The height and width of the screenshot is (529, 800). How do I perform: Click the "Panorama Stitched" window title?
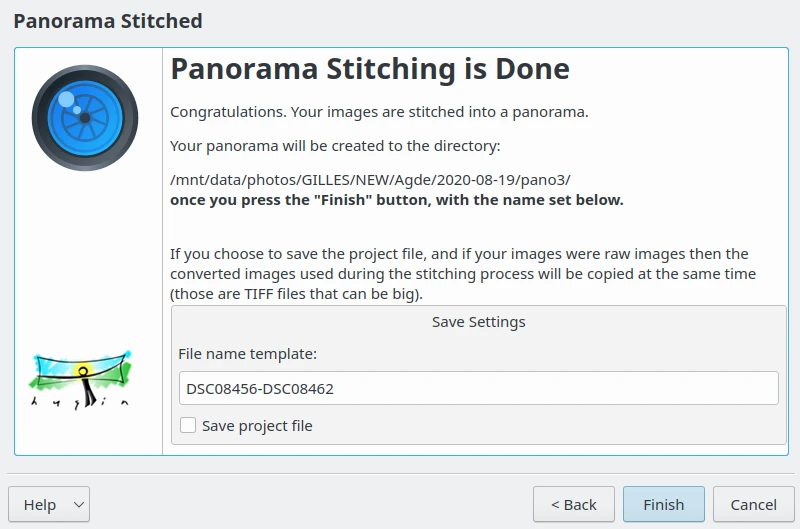[x=108, y=21]
